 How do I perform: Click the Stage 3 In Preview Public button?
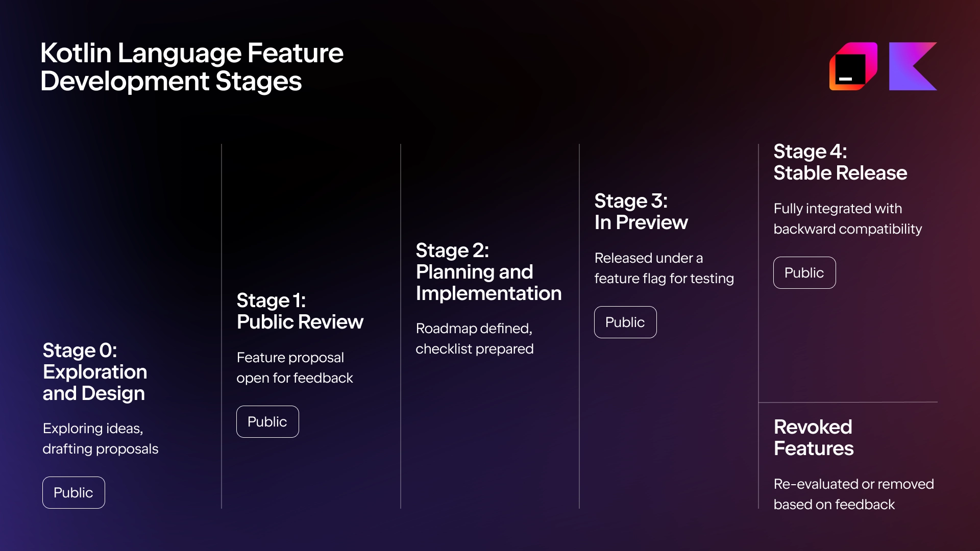point(624,321)
